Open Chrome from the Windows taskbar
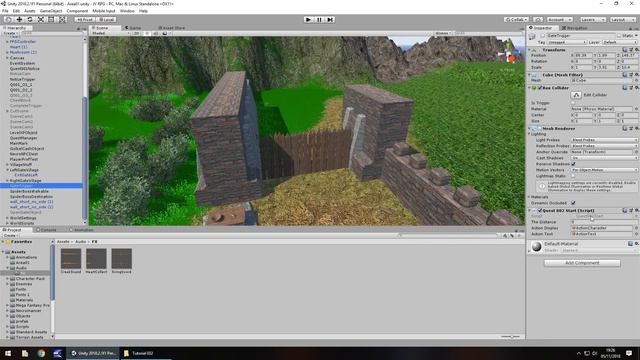Viewport: 640px width, 360px height. [x=41, y=353]
